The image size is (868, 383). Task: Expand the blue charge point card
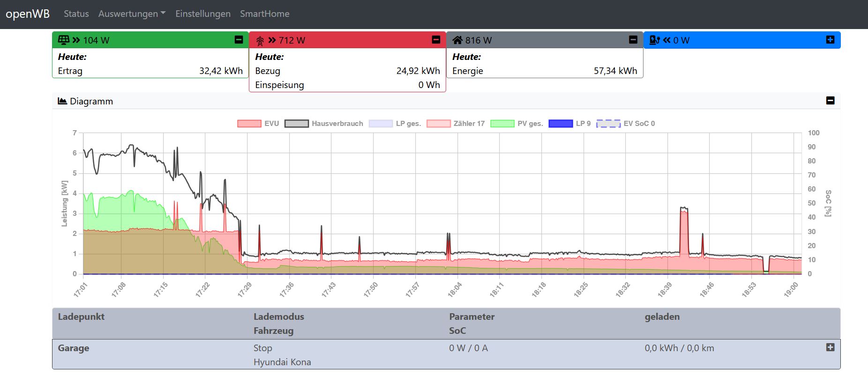tap(830, 40)
